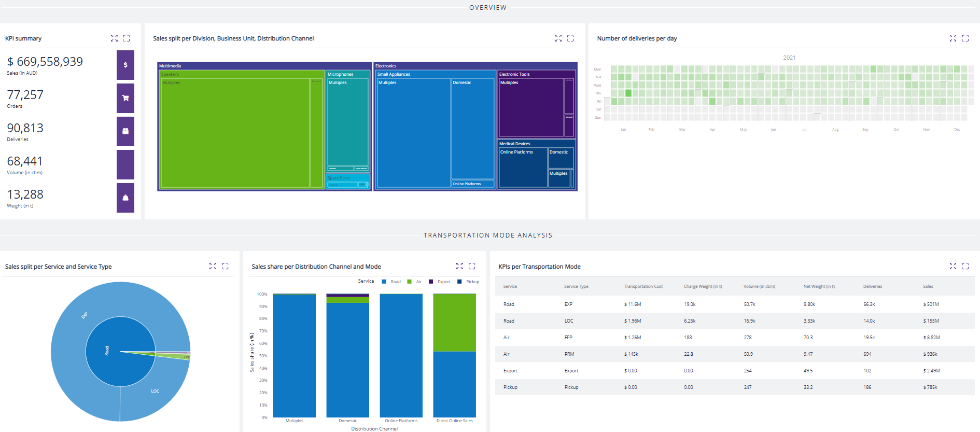980x432 pixels.
Task: Click the purple tile beside Volume KPI
Action: (x=125, y=164)
